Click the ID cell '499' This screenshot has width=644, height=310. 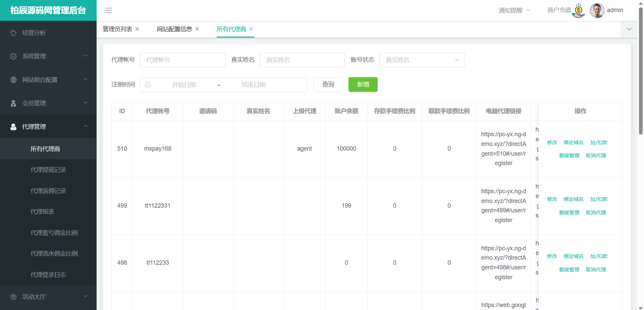point(122,206)
